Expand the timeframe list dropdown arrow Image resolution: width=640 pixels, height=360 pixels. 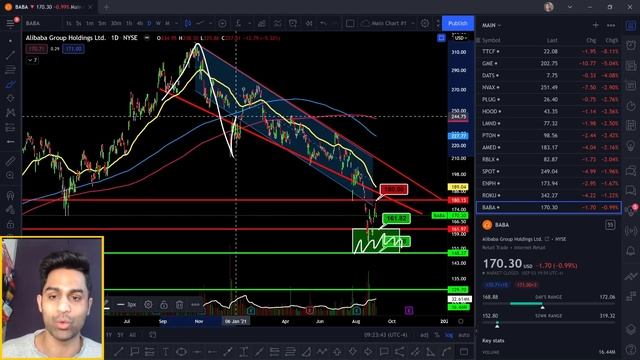[176, 23]
